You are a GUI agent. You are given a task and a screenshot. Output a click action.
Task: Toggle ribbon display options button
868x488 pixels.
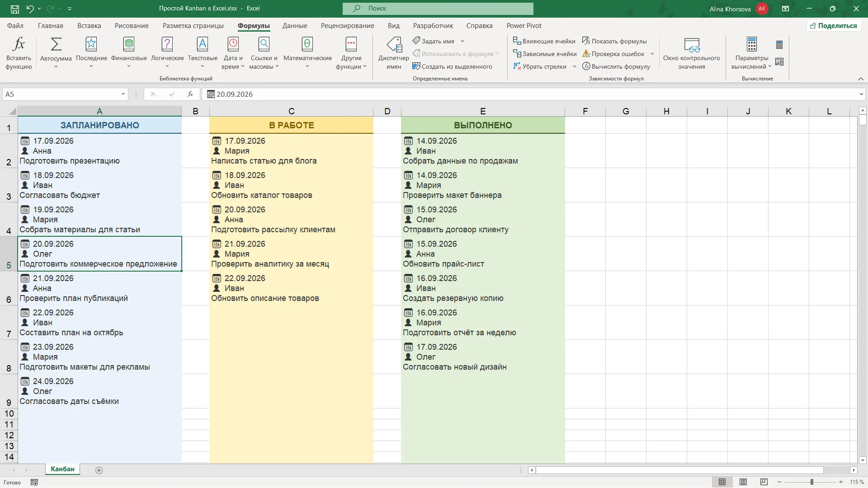(x=786, y=9)
